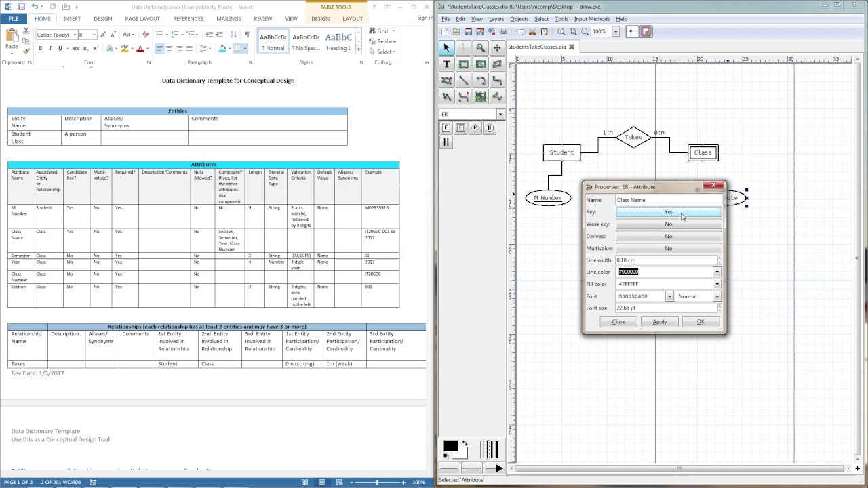Select the Magnify tool in Dia toolbox
The image size is (868, 488).
(480, 47)
